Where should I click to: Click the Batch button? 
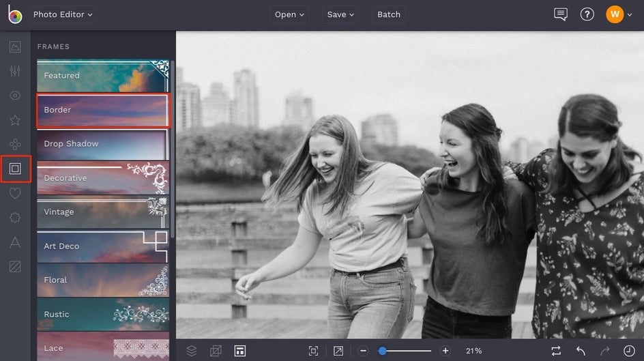[389, 14]
